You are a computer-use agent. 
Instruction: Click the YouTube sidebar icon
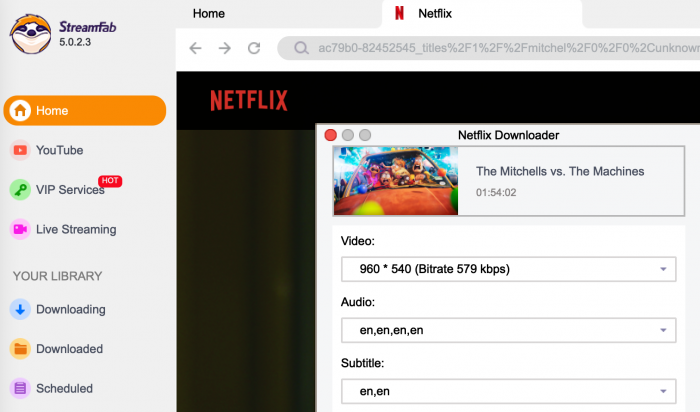(20, 150)
